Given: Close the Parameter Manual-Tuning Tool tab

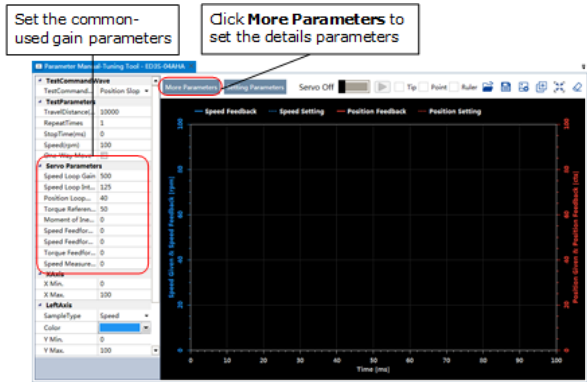Looking at the screenshot, I should coord(191,66).
